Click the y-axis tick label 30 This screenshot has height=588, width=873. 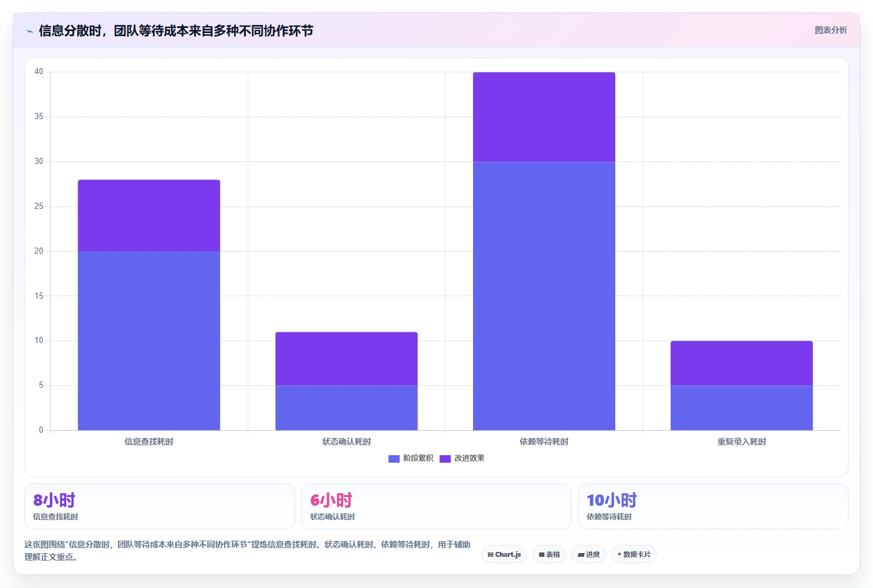tap(39, 161)
